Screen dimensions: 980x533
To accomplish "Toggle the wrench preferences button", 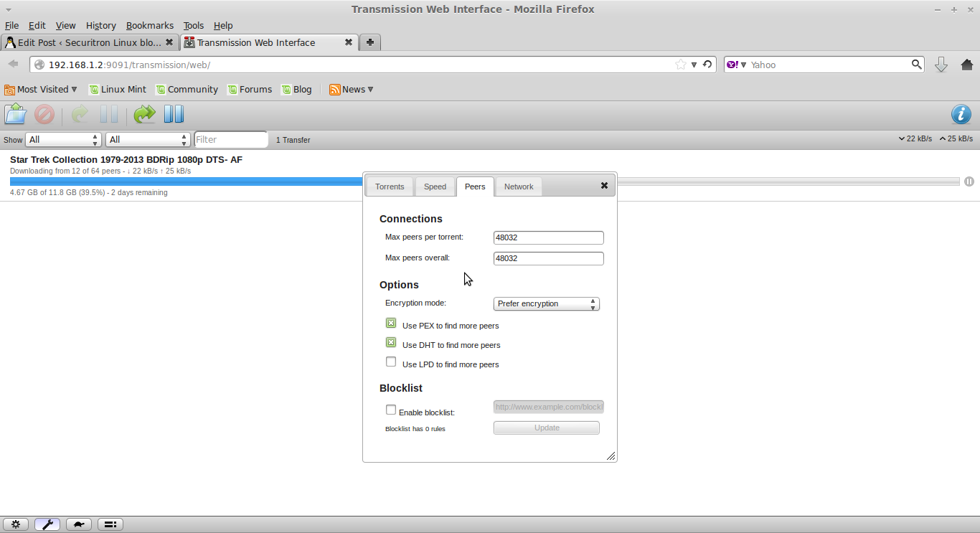I will (x=47, y=524).
